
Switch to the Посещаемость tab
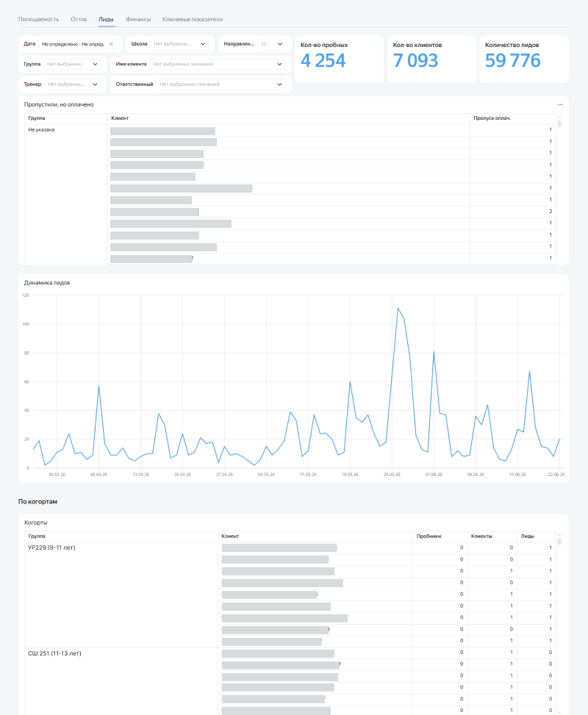[38, 19]
